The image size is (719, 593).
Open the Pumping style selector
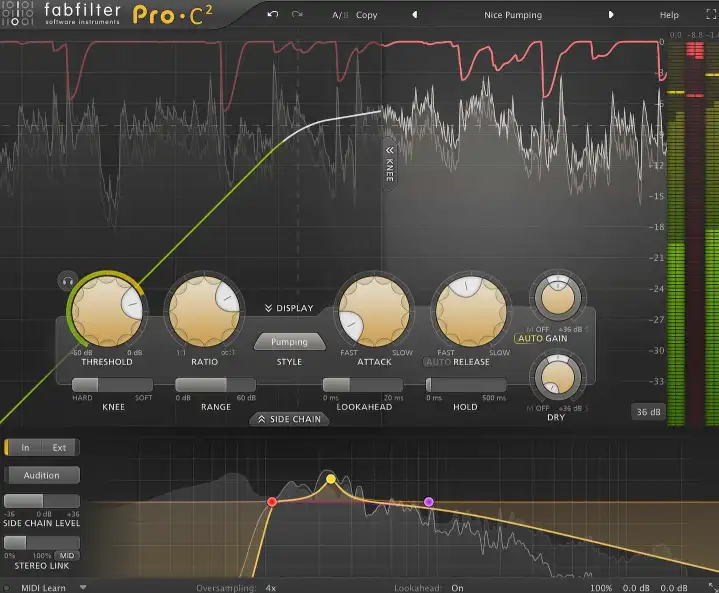pyautogui.click(x=289, y=342)
